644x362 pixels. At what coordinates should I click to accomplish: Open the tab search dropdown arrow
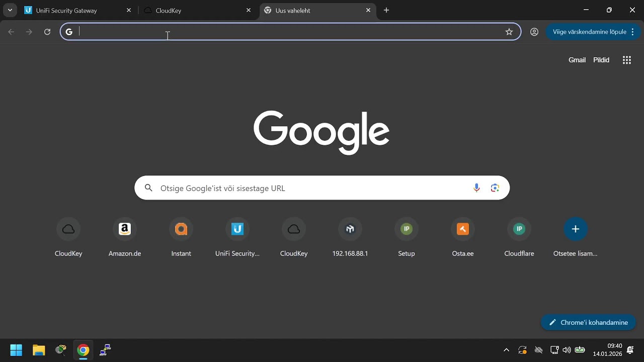10,10
